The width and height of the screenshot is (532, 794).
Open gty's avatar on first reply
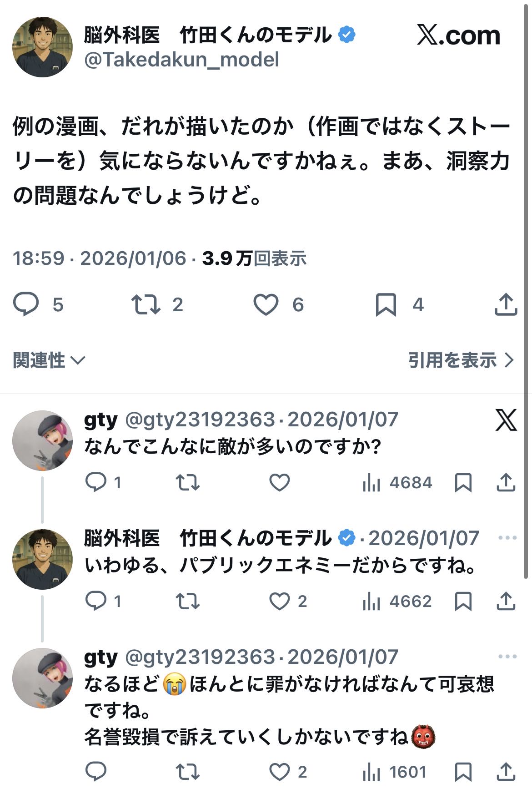42,440
